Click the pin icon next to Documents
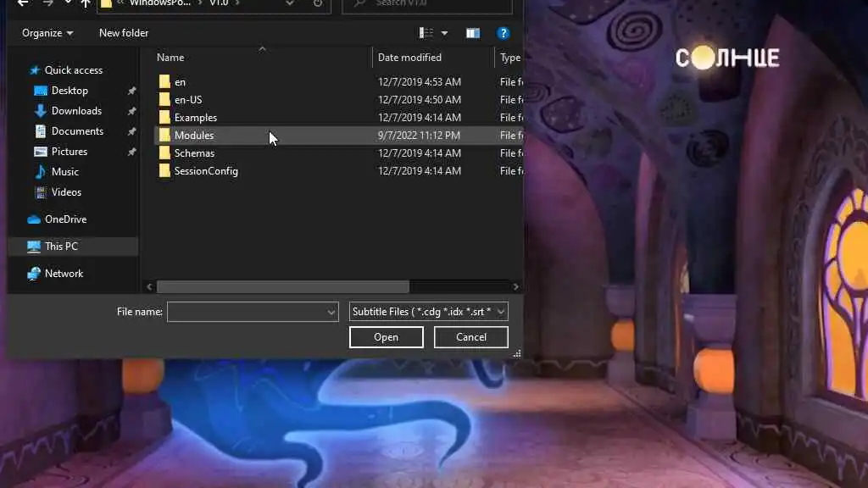868x488 pixels. click(x=131, y=131)
